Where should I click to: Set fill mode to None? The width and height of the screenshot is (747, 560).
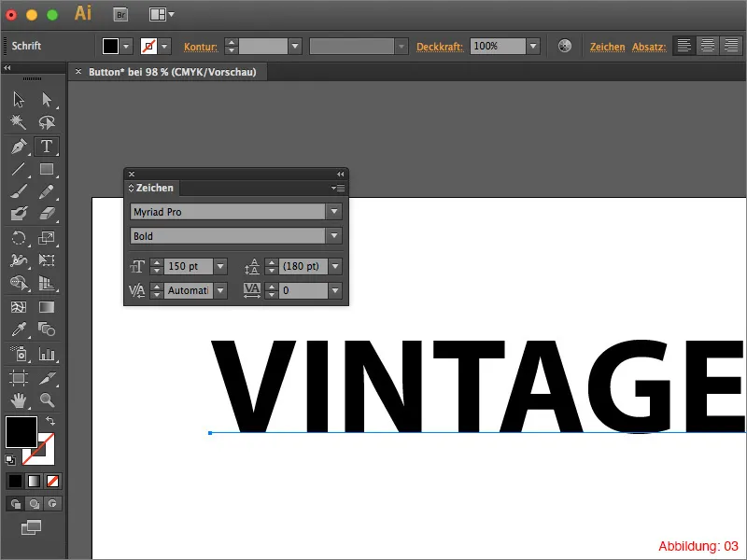pos(53,481)
